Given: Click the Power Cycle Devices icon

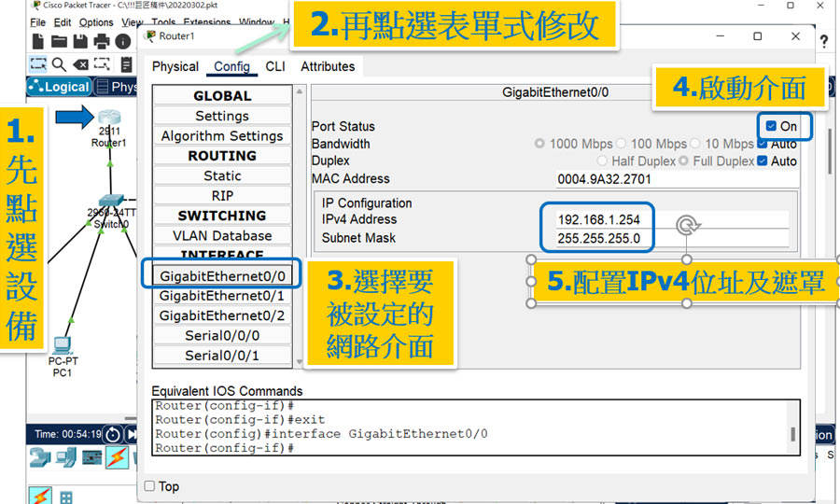Looking at the screenshot, I should coord(113,434).
